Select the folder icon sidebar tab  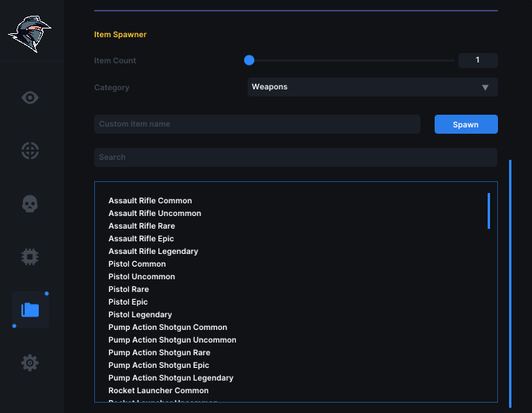tap(30, 310)
